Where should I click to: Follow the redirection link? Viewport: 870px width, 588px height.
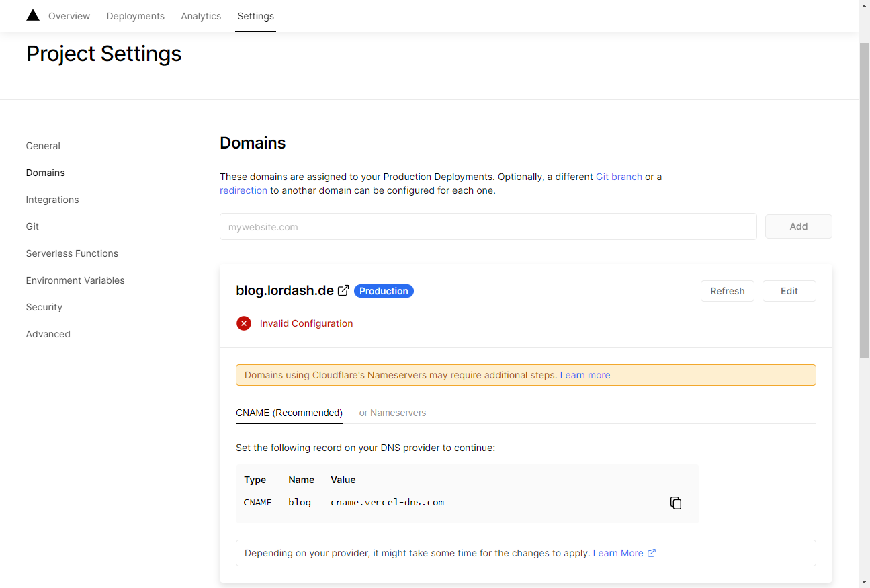[243, 190]
